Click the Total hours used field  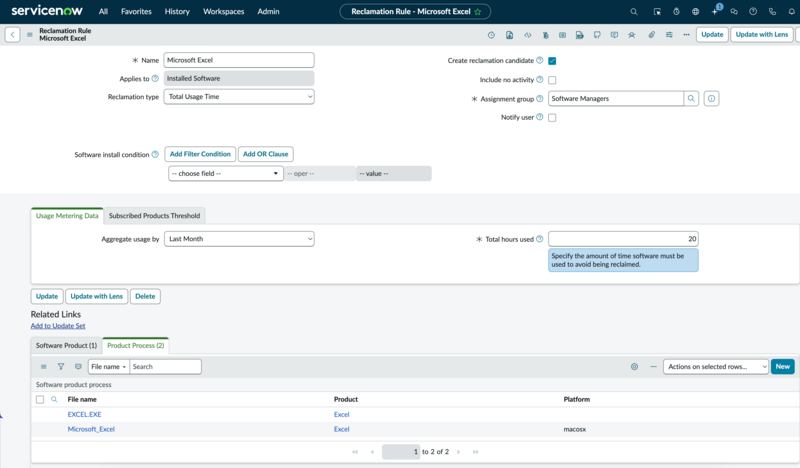[623, 239]
